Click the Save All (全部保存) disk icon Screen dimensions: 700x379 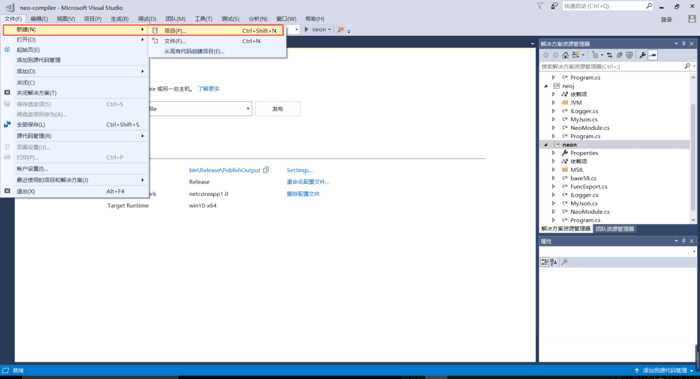click(7, 125)
